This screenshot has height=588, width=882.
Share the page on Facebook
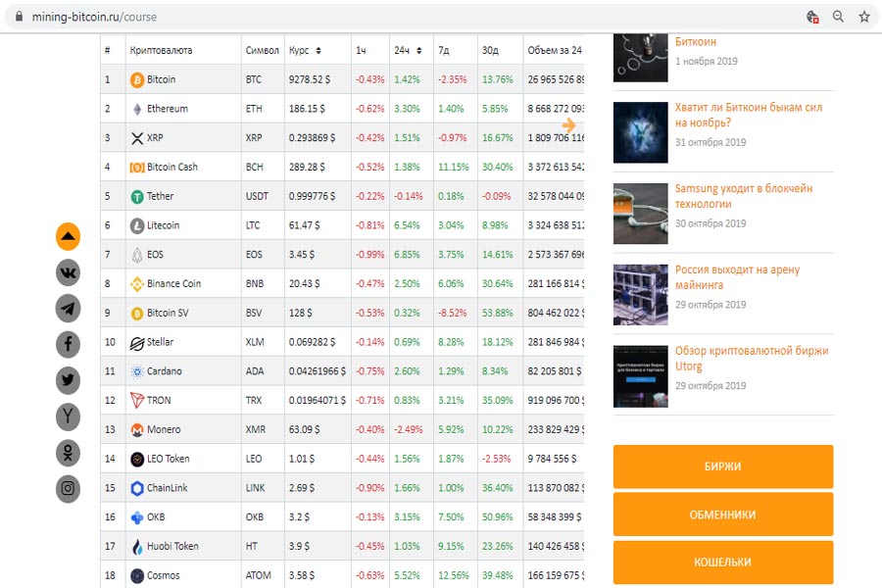coord(68,344)
